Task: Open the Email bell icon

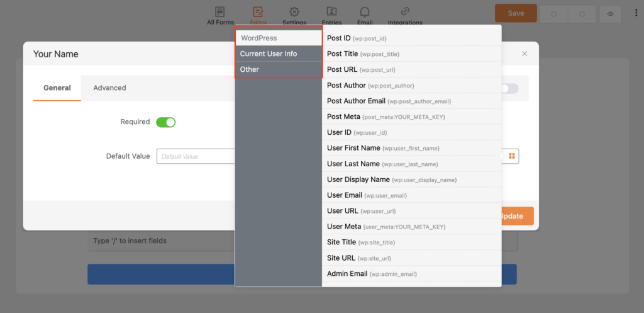Action: coord(365,12)
